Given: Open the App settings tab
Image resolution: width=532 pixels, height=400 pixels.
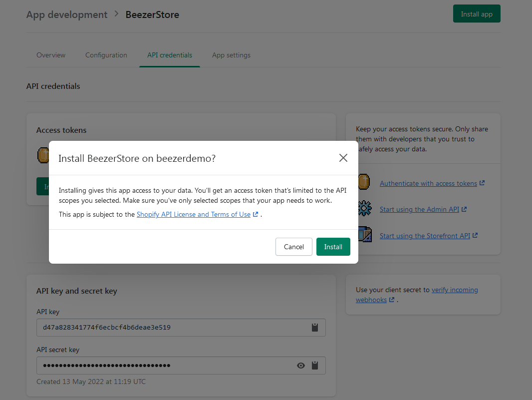Looking at the screenshot, I should click(x=231, y=55).
